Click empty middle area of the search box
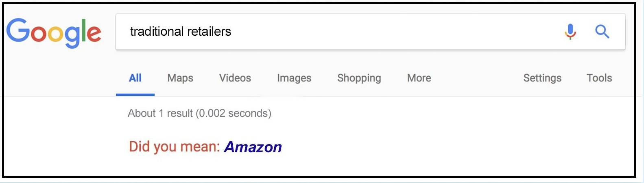Image resolution: width=644 pixels, height=183 pixels. 386,32
